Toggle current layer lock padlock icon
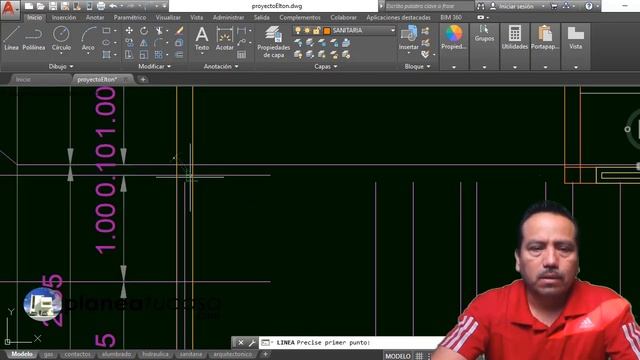Screen dimensions: 640x360 tap(316, 31)
